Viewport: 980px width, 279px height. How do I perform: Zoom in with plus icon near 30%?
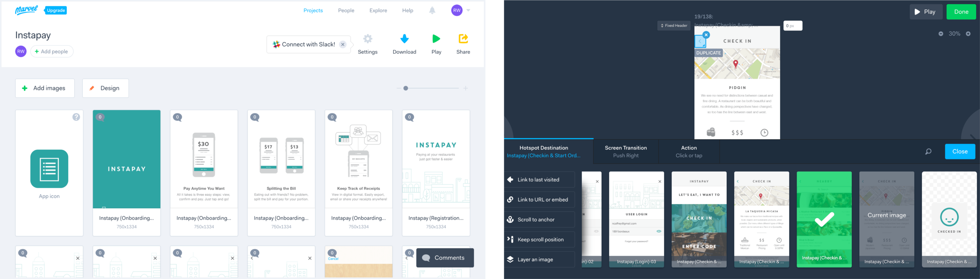pyautogui.click(x=968, y=34)
